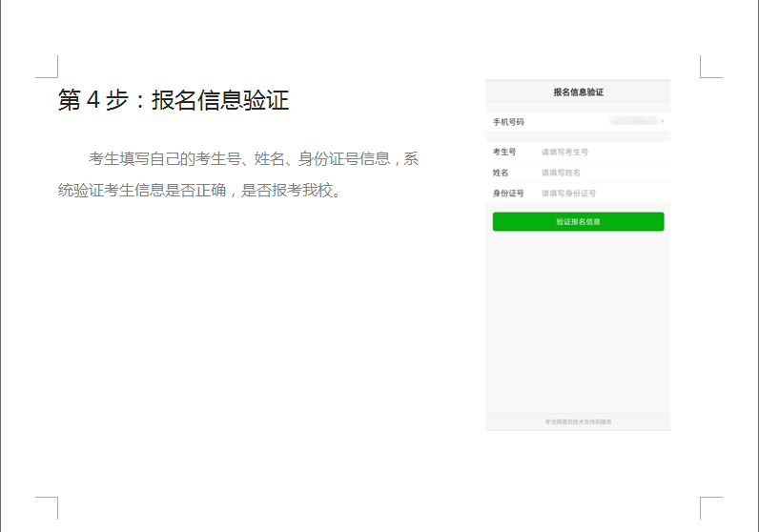
Task: Click the 考生号 field label
Action: [x=504, y=152]
